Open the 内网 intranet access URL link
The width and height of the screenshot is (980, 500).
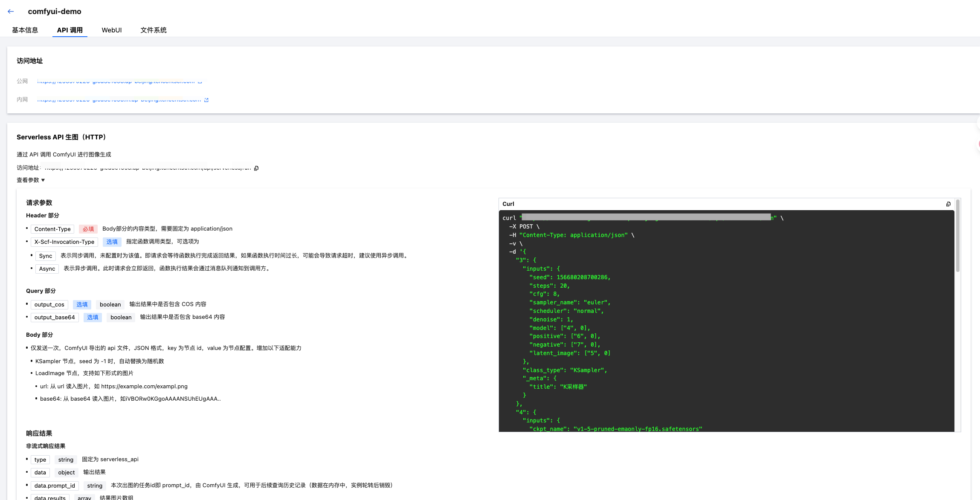pyautogui.click(x=119, y=100)
